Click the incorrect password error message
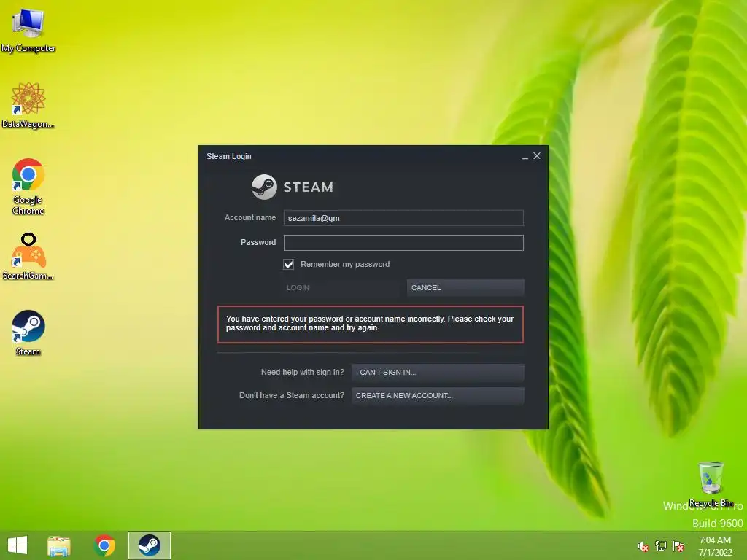This screenshot has width=747, height=560. 370,324
